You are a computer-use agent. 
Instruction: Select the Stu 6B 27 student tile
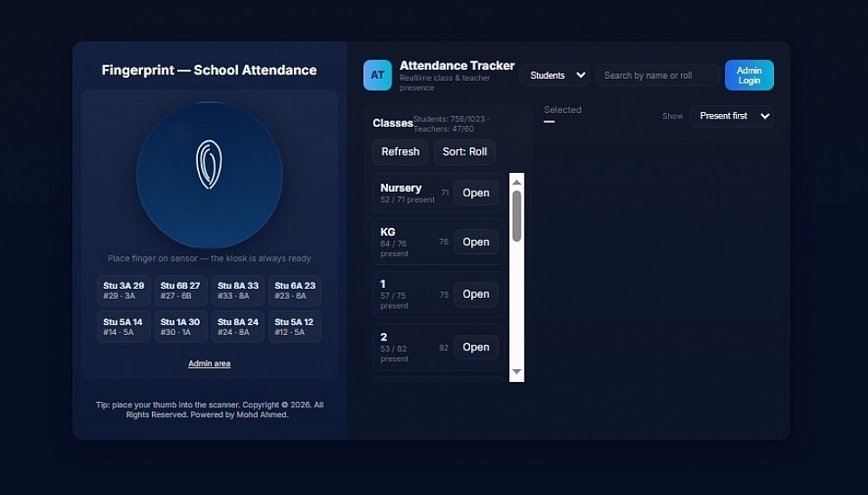(181, 290)
